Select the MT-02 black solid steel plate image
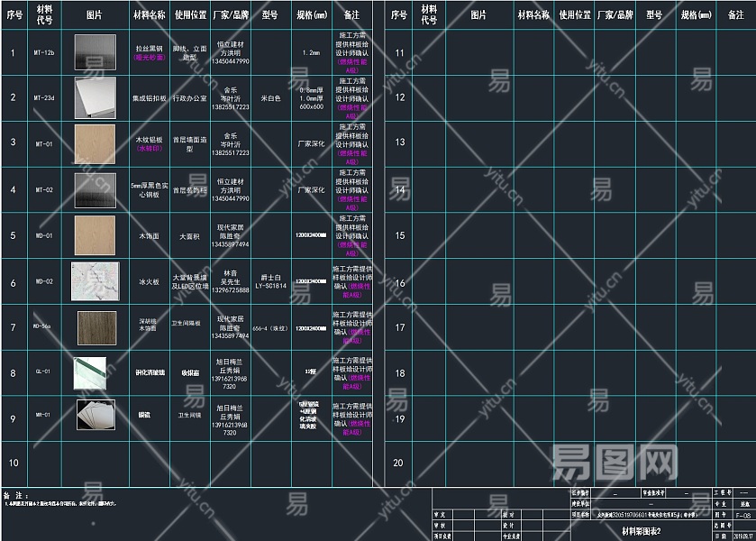756x541 pixels. coord(95,189)
